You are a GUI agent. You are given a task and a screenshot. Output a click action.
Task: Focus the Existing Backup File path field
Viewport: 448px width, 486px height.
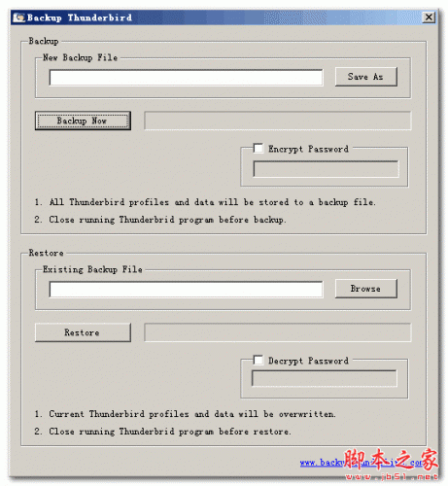(186, 289)
